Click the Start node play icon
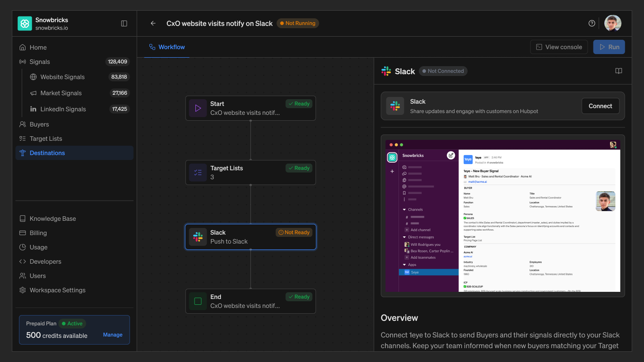The image size is (644, 362). tap(198, 108)
